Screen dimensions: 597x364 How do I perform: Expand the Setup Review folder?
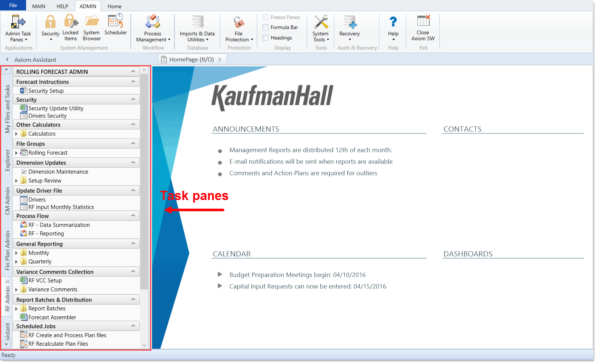pyautogui.click(x=16, y=181)
